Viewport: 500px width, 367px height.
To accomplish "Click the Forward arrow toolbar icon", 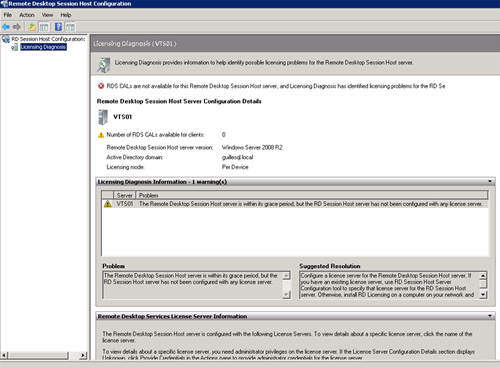I will pos(17,27).
